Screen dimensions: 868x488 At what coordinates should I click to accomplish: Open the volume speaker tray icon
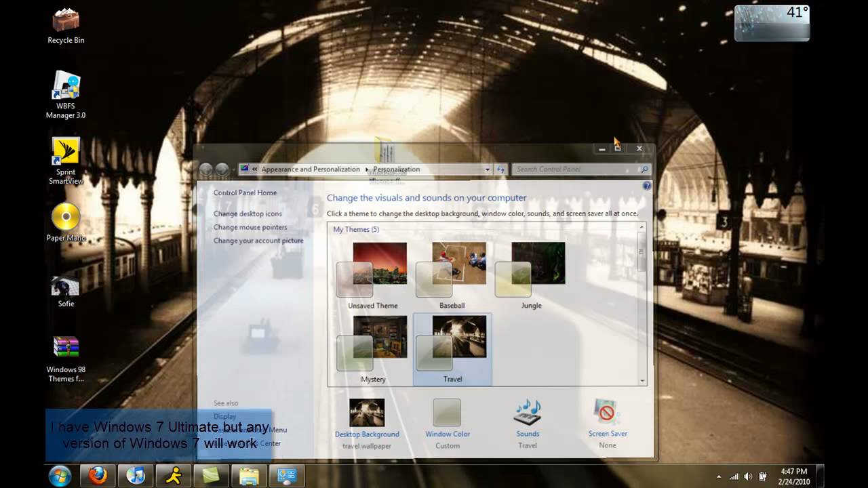tap(749, 476)
